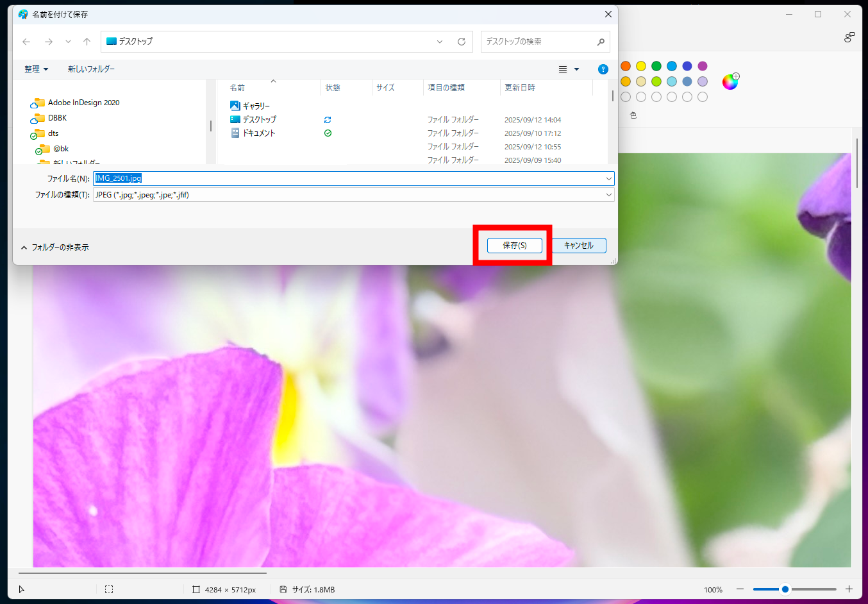868x604 pixels.
Task: Zoom in with the plus icon
Action: (849, 589)
